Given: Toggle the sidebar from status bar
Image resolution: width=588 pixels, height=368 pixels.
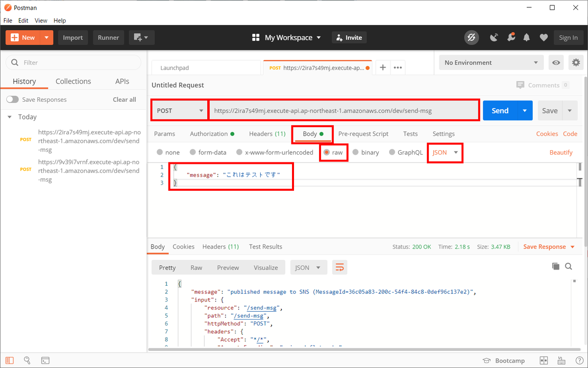Looking at the screenshot, I should pos(10,361).
